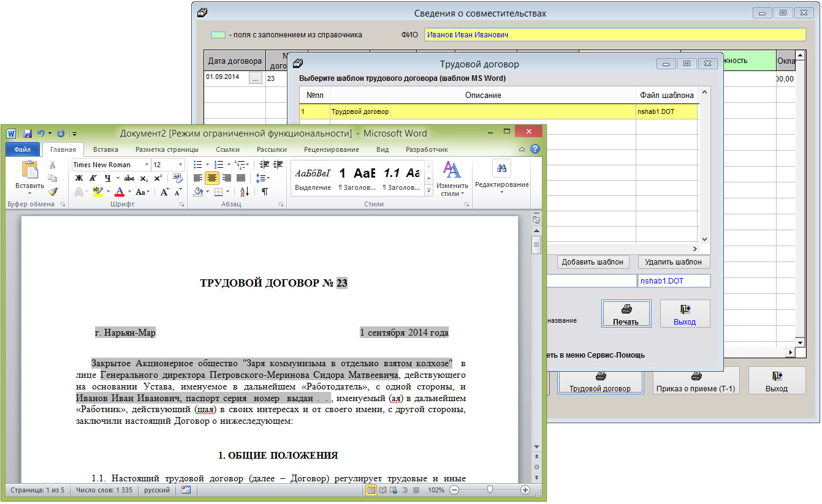Click the ruler toggle icon above the vertical scrollbar
The image size is (822, 504).
click(x=537, y=220)
